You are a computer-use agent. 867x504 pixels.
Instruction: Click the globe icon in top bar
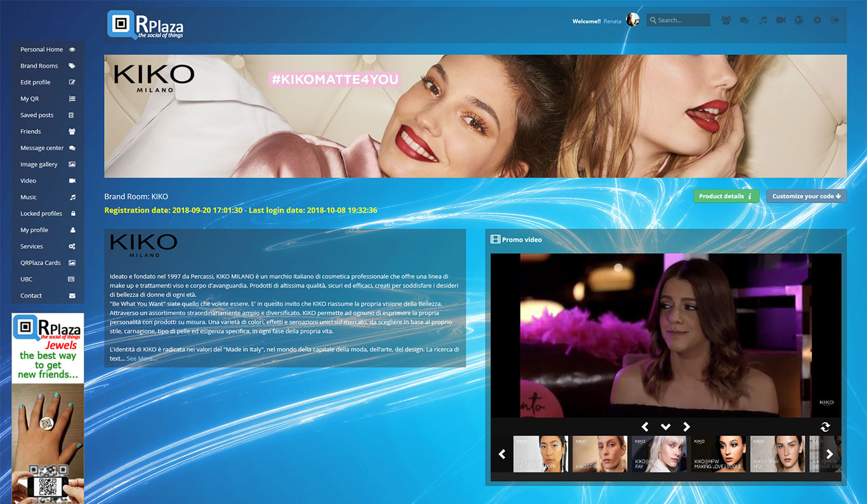pyautogui.click(x=799, y=20)
